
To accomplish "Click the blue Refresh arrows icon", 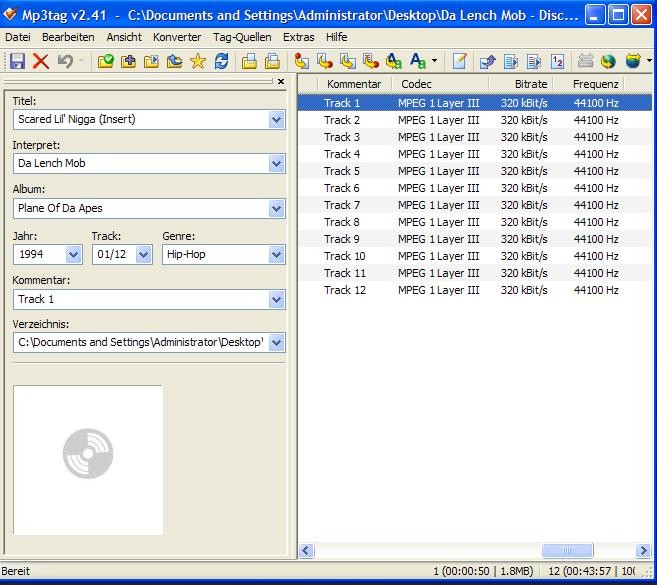I will point(221,62).
